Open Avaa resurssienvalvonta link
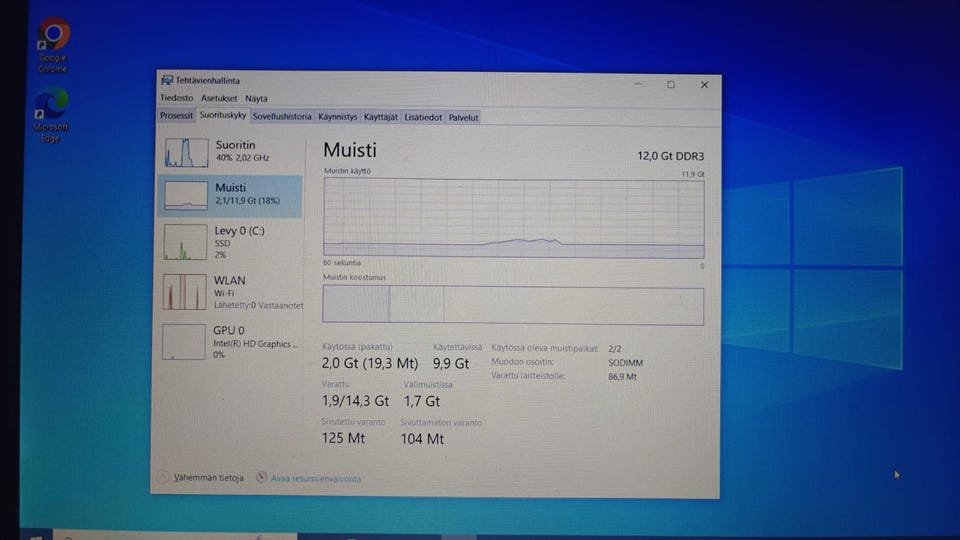The width and height of the screenshot is (960, 540). 316,479
